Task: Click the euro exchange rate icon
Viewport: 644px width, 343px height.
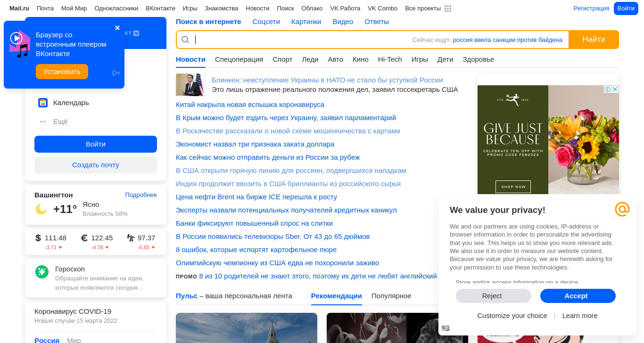Action: [84, 238]
